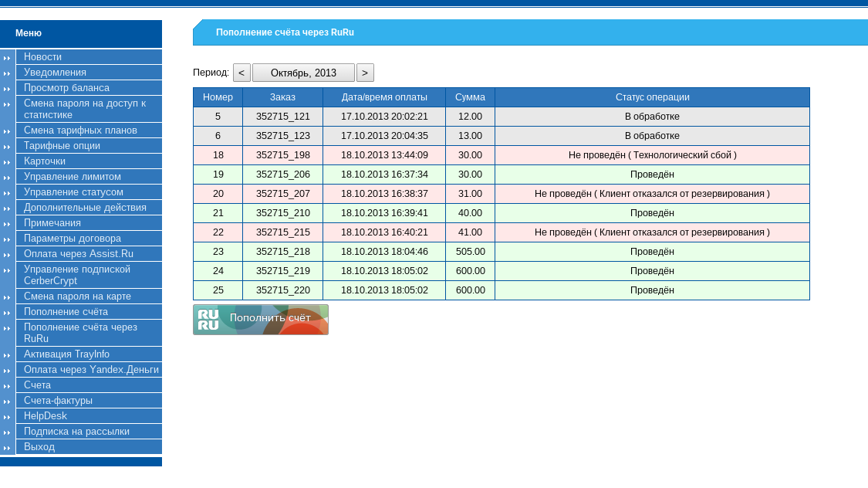Click the Статус операции column header
This screenshot has height=488, width=868.
pos(652,97)
